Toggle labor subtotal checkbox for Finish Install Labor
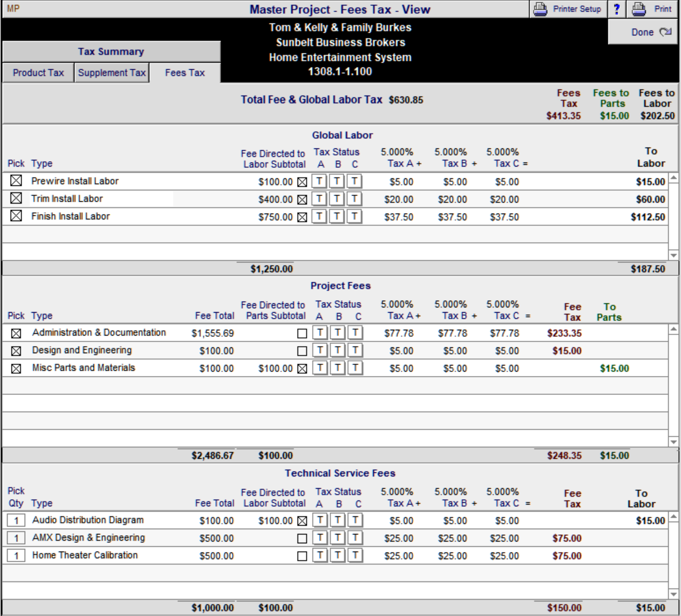The image size is (681, 616). [302, 217]
